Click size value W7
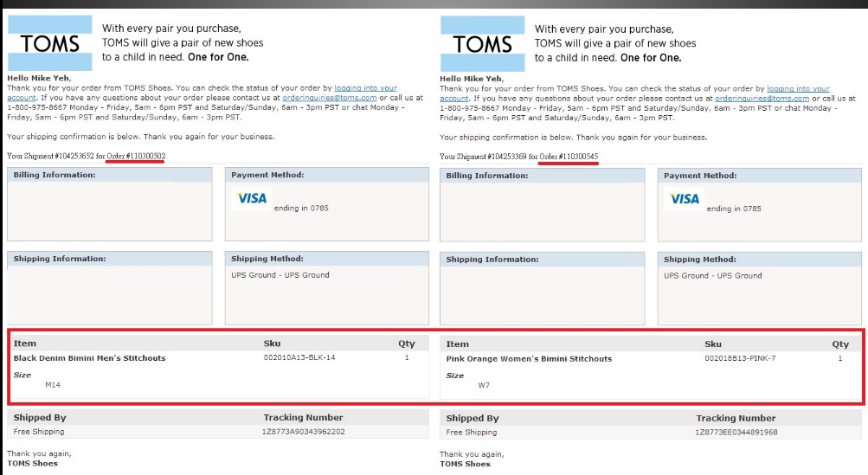Screen dimensions: 868x475 (x=484, y=385)
